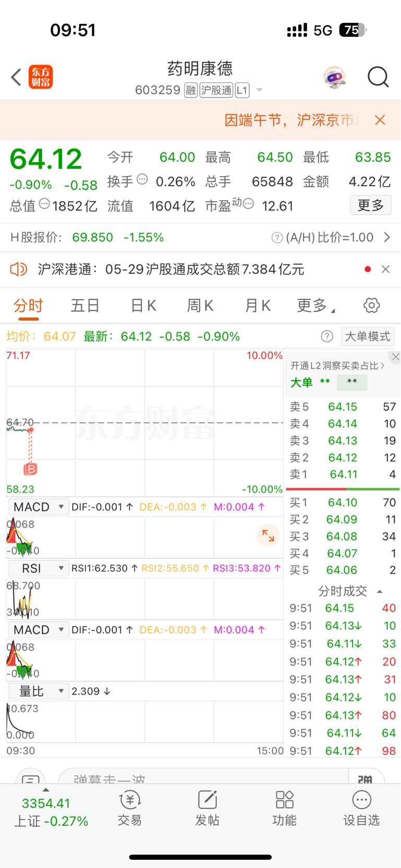Open the H股报价 row chevron
Screen dimensions: 401x868
tap(387, 238)
